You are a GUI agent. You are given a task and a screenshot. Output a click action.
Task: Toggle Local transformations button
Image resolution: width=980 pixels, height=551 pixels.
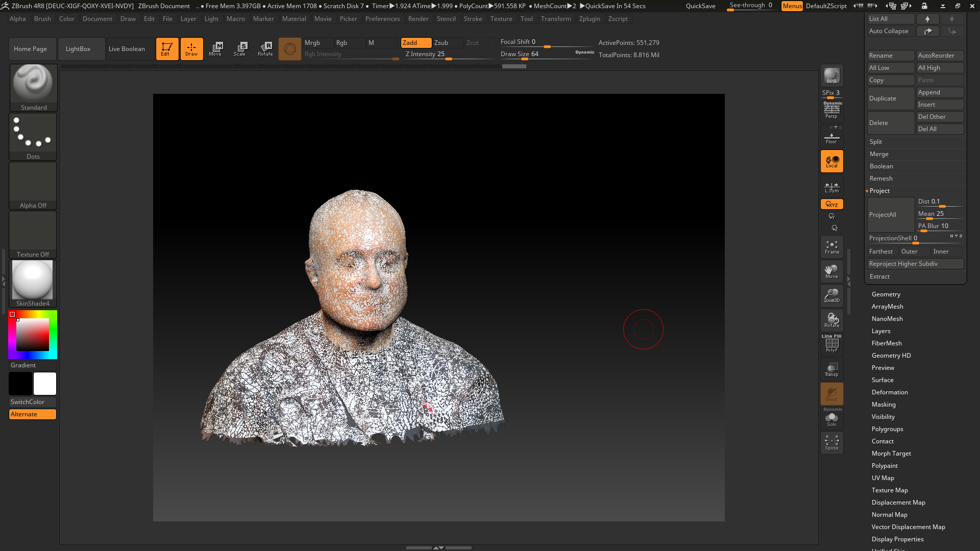coord(831,161)
